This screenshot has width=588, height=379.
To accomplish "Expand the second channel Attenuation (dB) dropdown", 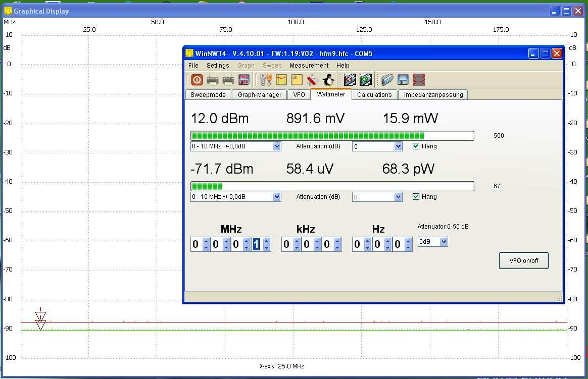I will tap(377, 197).
